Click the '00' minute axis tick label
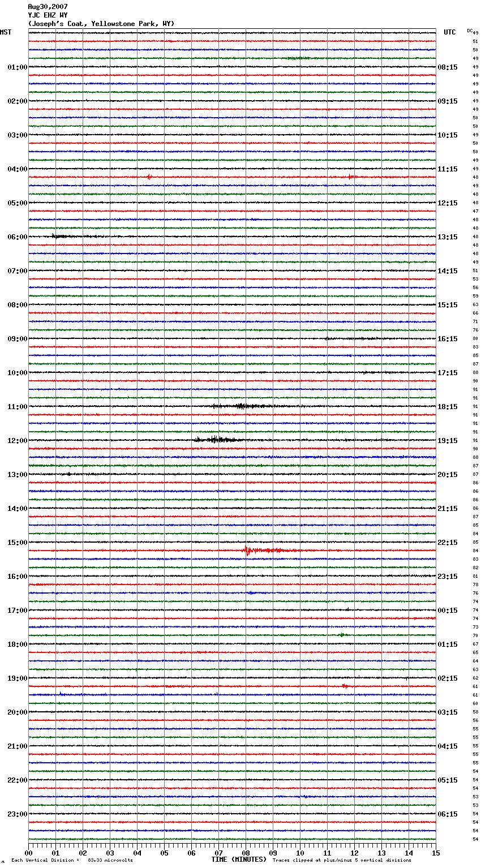481x868 pixels. (28, 853)
